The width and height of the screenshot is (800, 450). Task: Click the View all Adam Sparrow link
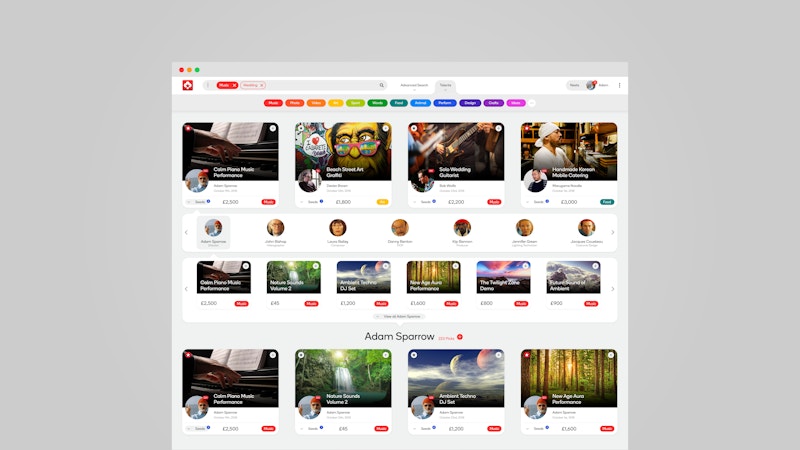click(x=400, y=316)
